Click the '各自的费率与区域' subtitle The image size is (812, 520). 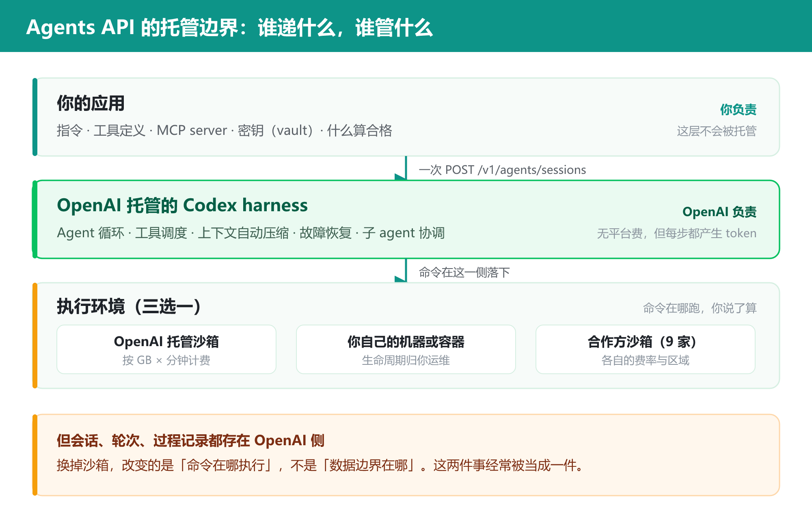point(646,360)
